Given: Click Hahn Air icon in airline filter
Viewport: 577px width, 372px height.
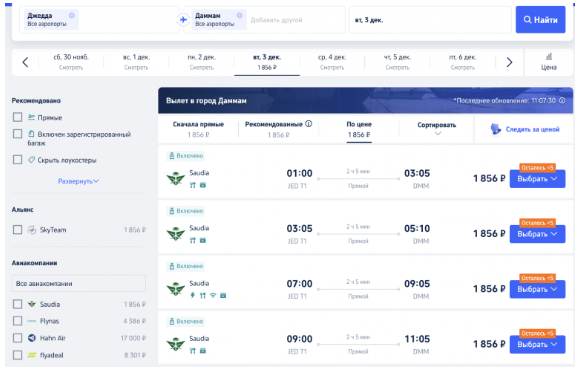Looking at the screenshot, I should [32, 338].
